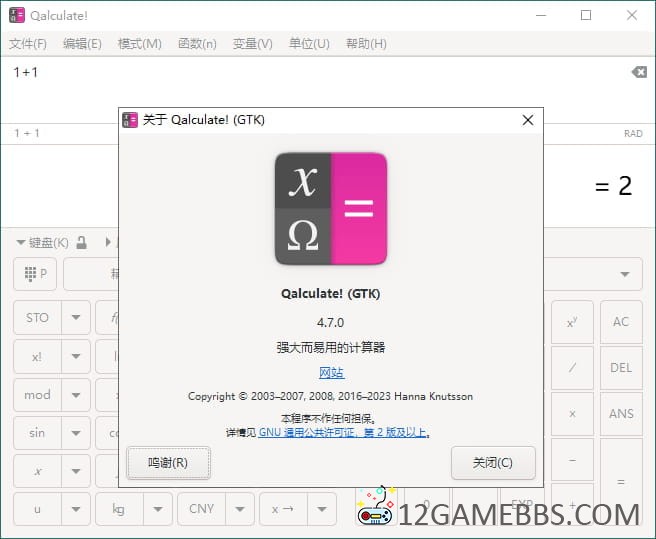The height and width of the screenshot is (539, 656).
Task: Open the STO dropdown arrow
Action: [76, 318]
